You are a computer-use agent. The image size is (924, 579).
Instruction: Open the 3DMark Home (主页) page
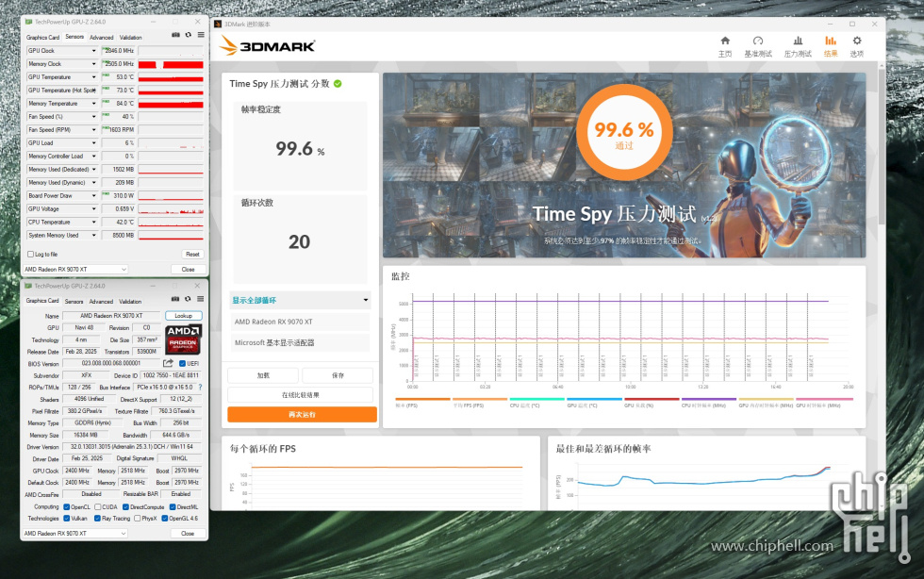pyautogui.click(x=725, y=46)
